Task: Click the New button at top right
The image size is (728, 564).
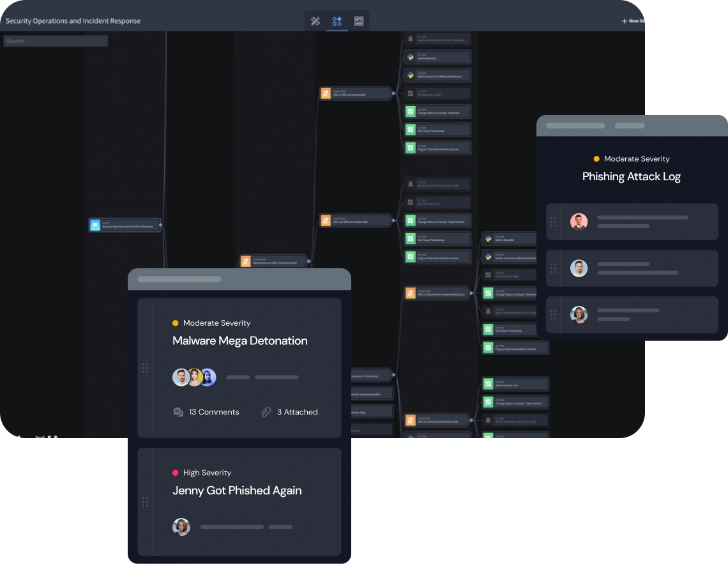Action: [633, 21]
